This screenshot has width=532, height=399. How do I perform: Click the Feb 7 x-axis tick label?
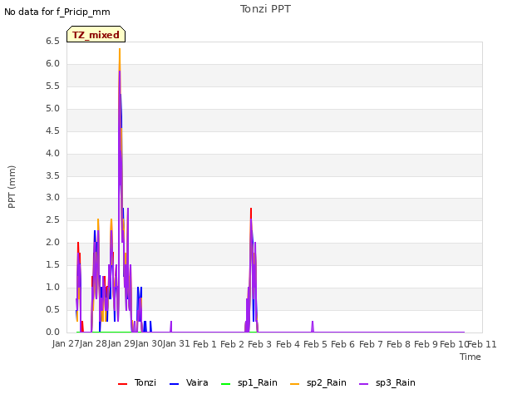coord(371,344)
